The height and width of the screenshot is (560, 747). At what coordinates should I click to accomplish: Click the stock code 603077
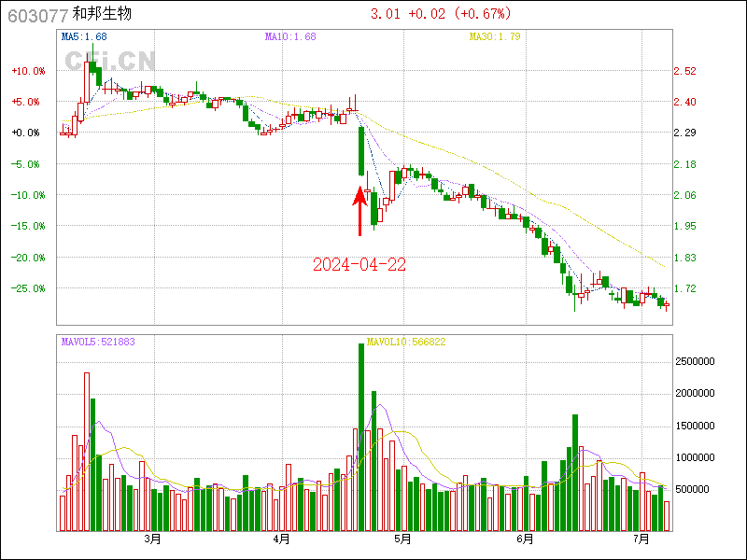pyautogui.click(x=36, y=15)
